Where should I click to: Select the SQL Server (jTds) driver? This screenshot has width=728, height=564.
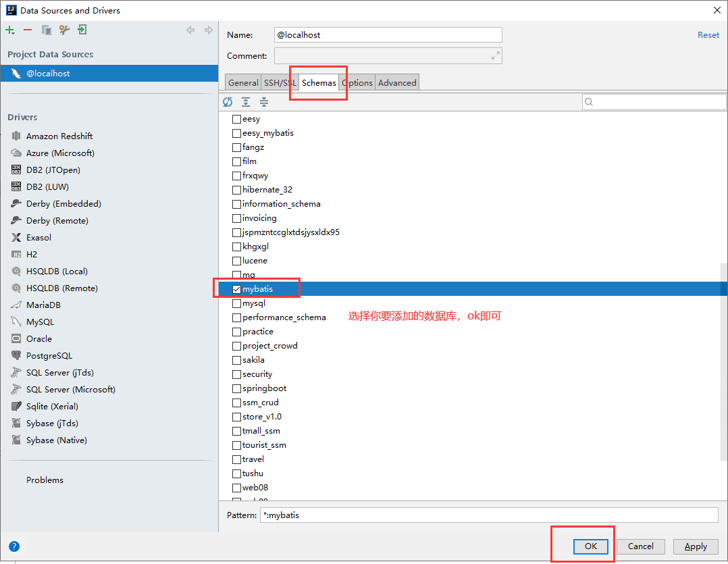pyautogui.click(x=60, y=372)
